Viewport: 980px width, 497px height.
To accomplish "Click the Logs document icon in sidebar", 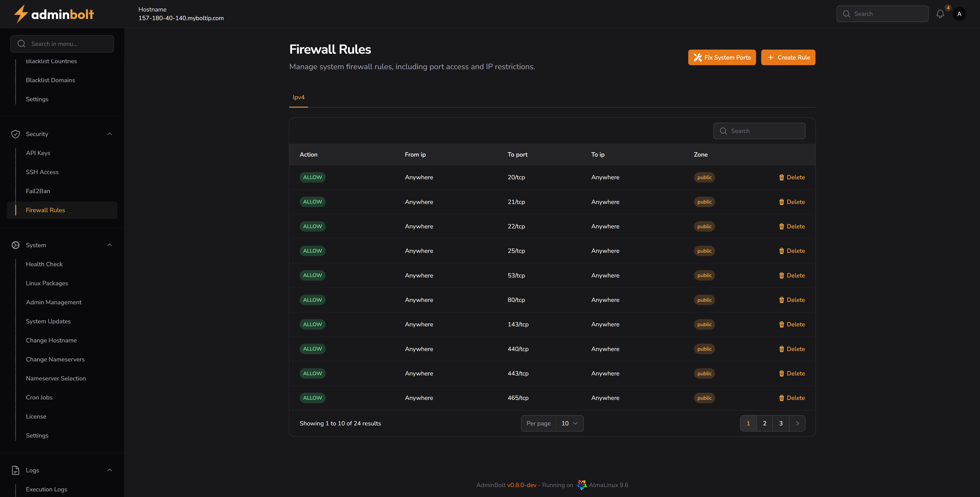I will click(16, 470).
